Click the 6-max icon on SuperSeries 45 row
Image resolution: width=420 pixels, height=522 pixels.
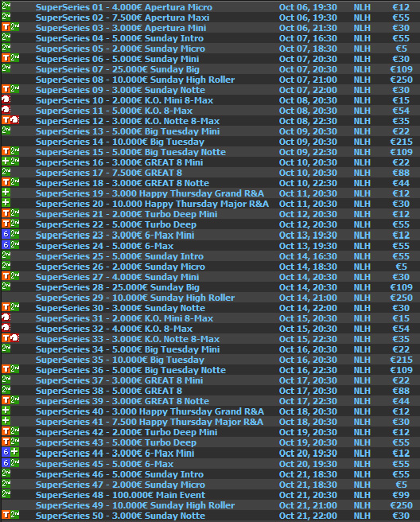[6, 463]
